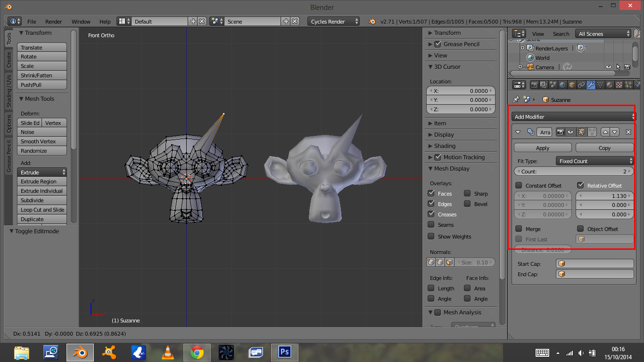The width and height of the screenshot is (644, 362).
Task: Toggle Array modifier edit cage icon
Action: click(x=592, y=132)
